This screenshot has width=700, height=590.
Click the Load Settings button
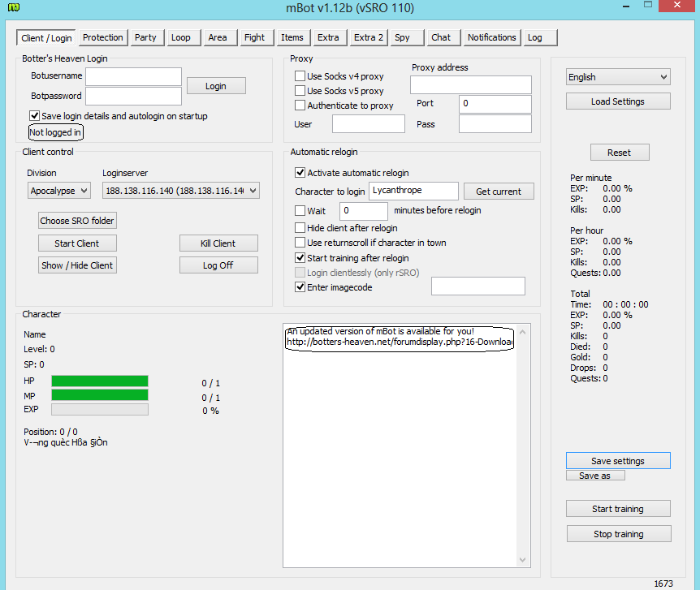point(618,101)
